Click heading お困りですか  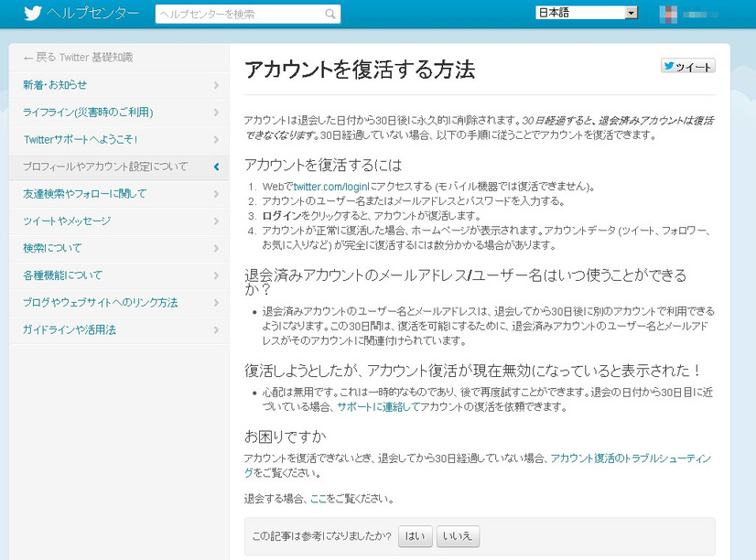(x=286, y=436)
